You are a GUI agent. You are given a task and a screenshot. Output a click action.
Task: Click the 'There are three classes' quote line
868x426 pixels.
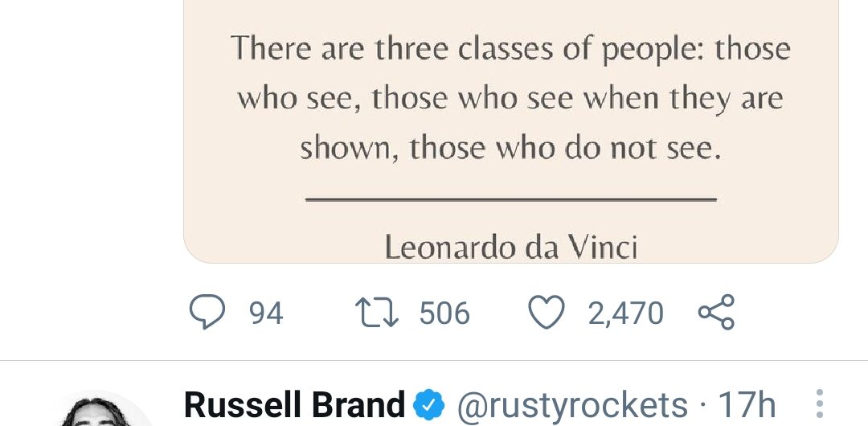(x=511, y=49)
